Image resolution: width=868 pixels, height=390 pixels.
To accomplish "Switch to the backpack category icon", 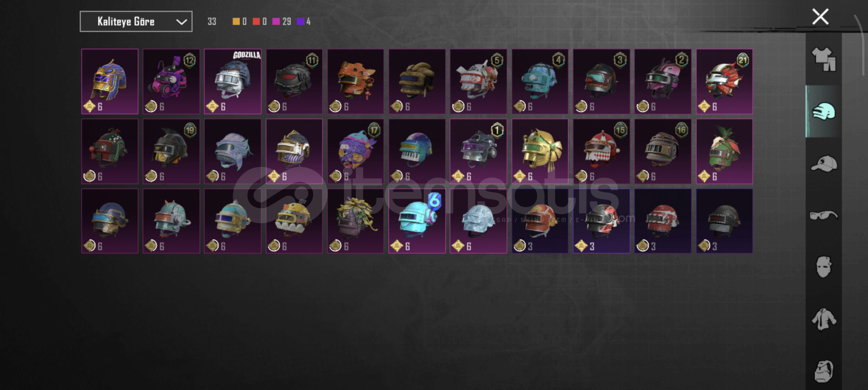I will 824,371.
